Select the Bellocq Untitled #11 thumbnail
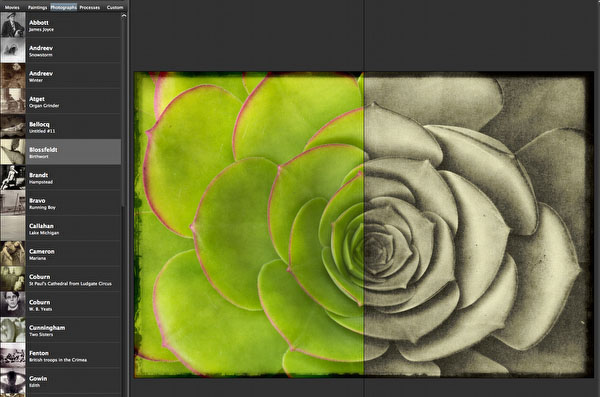Viewport: 600px width, 397px height. (13, 126)
